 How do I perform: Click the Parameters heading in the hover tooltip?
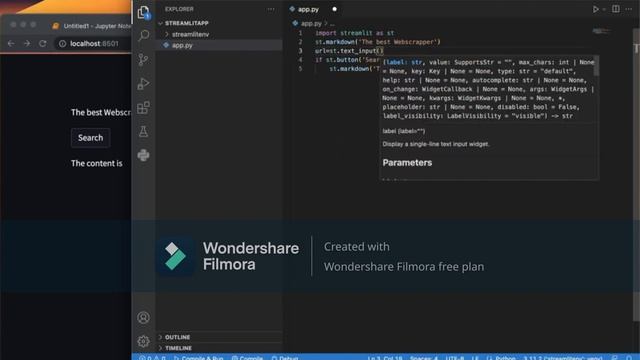pos(407,162)
